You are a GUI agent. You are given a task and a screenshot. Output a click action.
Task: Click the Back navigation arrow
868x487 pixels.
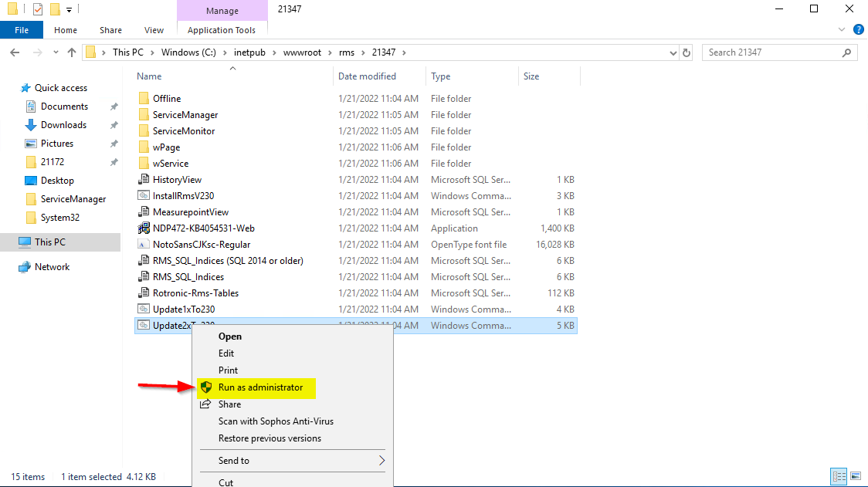click(x=15, y=52)
